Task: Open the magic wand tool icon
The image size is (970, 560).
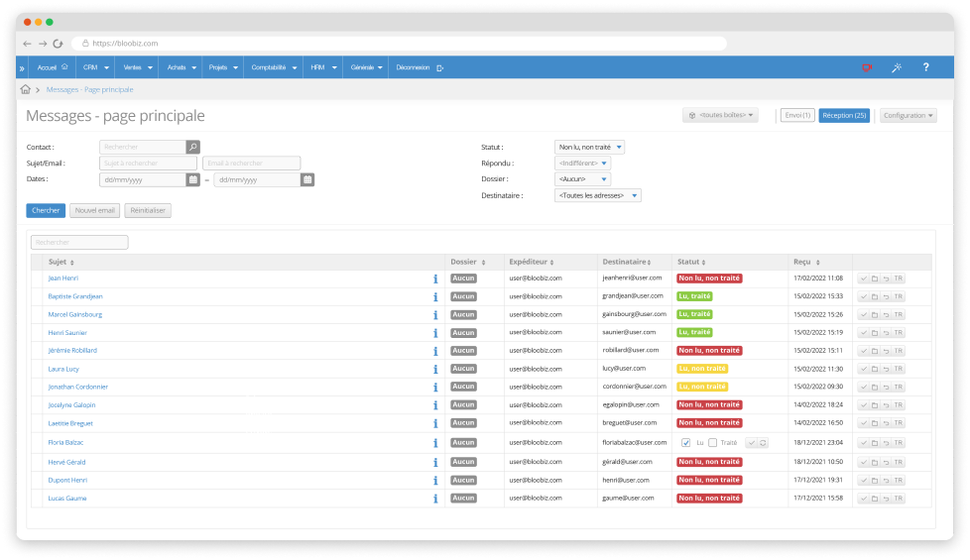Action: [897, 67]
